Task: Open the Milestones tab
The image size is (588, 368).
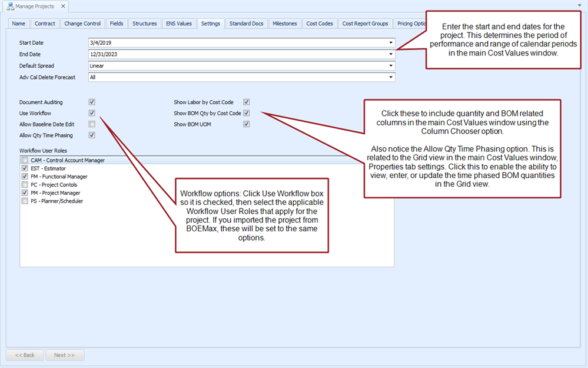Action: pyautogui.click(x=285, y=24)
